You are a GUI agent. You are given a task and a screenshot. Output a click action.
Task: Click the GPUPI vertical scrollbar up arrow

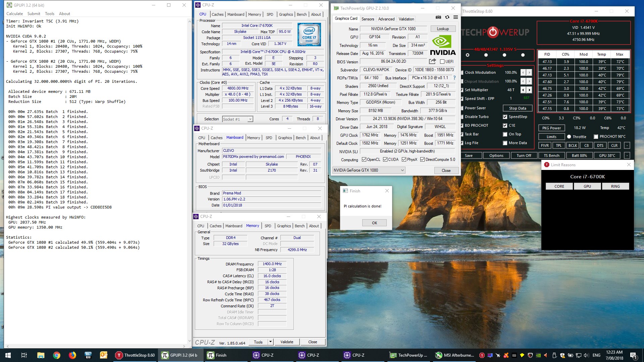pyautogui.click(x=190, y=21)
